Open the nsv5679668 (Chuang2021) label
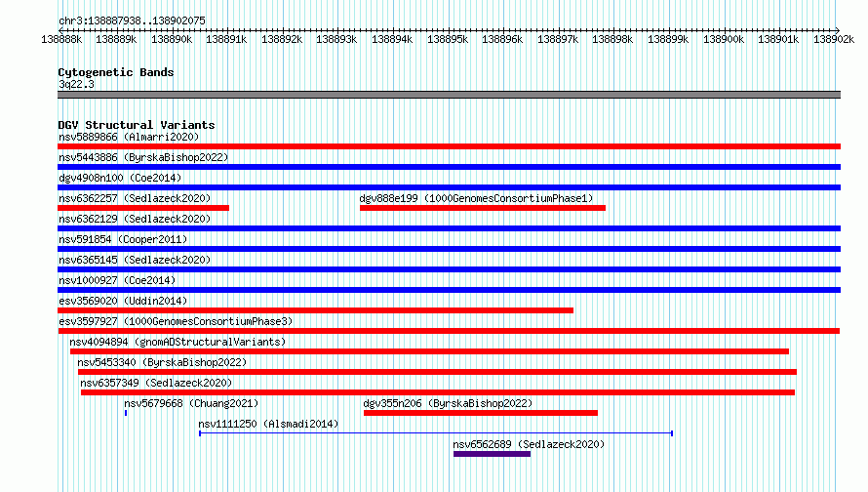This screenshot has width=868, height=492. tap(191, 403)
